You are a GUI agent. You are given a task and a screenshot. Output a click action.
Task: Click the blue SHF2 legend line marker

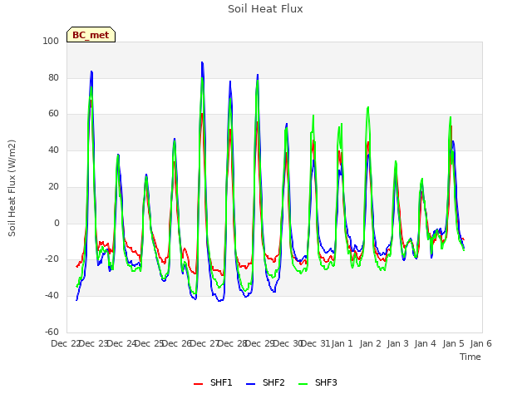coord(251,384)
